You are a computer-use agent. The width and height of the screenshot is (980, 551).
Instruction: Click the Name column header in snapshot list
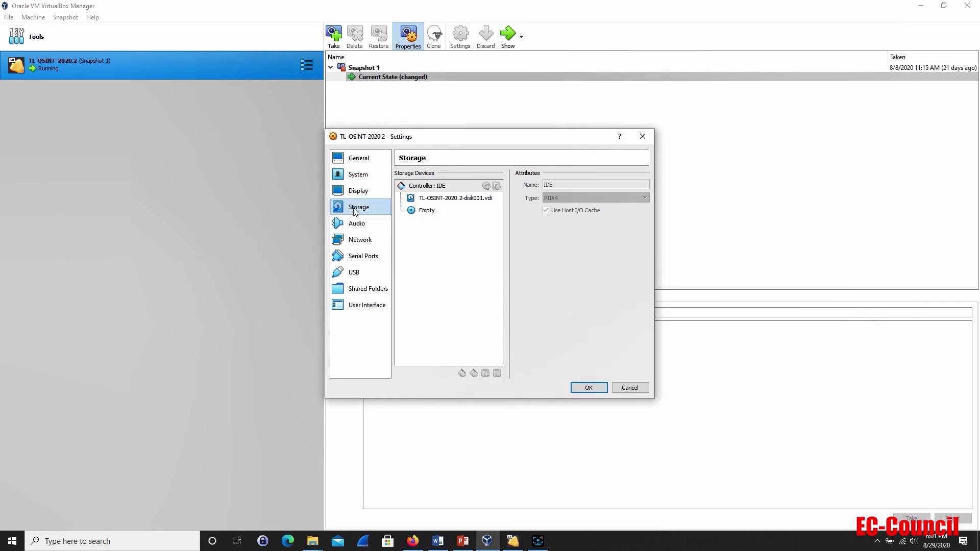point(607,57)
